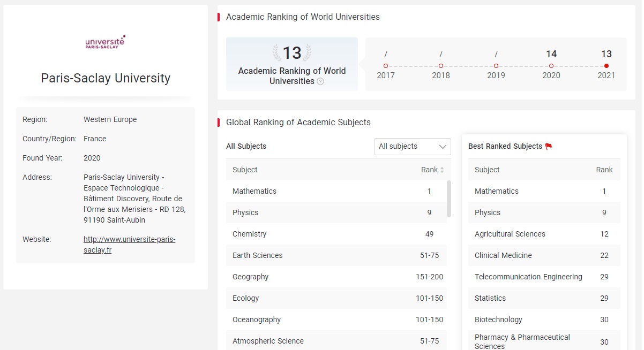Open Earth Sciences in All Subjects list
The image size is (644, 350).
(x=257, y=255)
